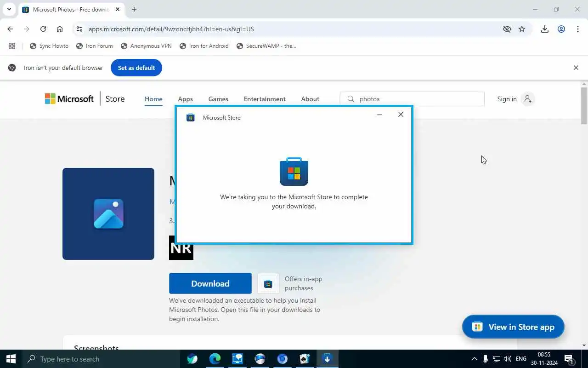Open the Entertainment menu item
588x368 pixels.
tap(265, 99)
